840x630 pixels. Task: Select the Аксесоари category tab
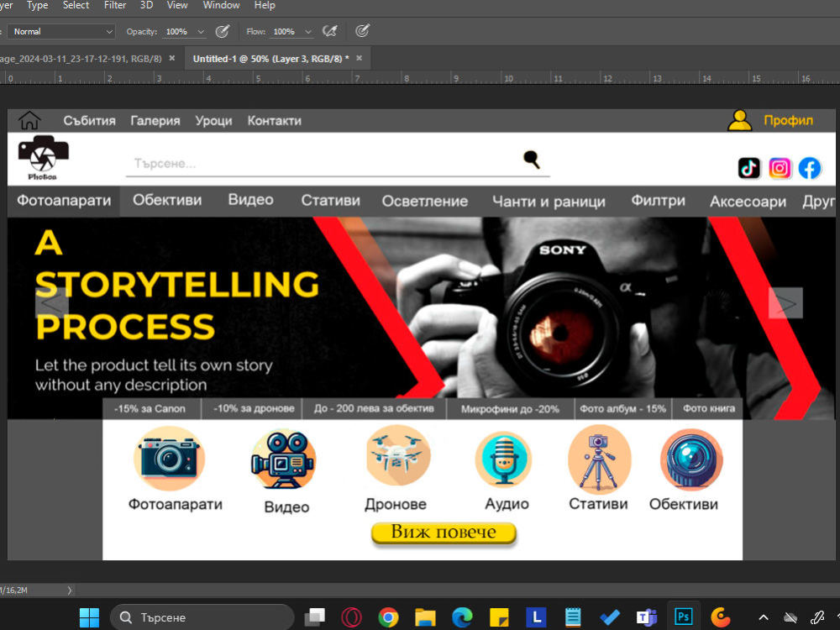(748, 202)
